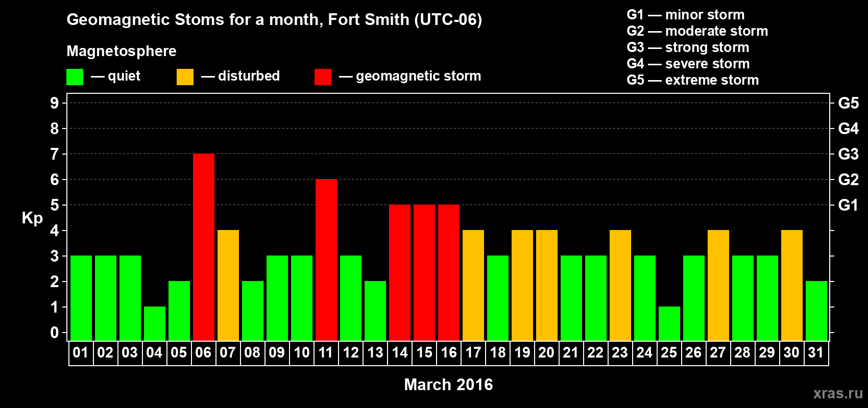Select the orange bar for day 23
This screenshot has height=408, width=868.
tap(620, 285)
